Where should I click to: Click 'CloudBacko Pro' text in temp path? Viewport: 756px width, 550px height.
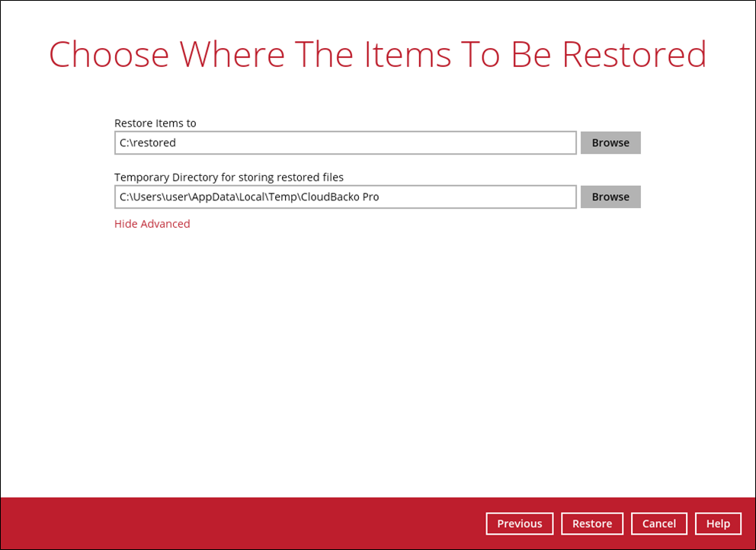(340, 197)
